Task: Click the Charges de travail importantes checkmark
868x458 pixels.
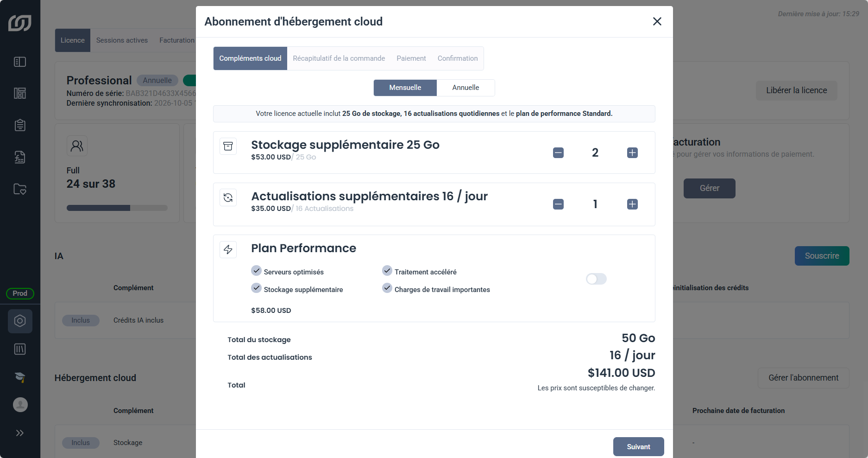Action: point(387,288)
